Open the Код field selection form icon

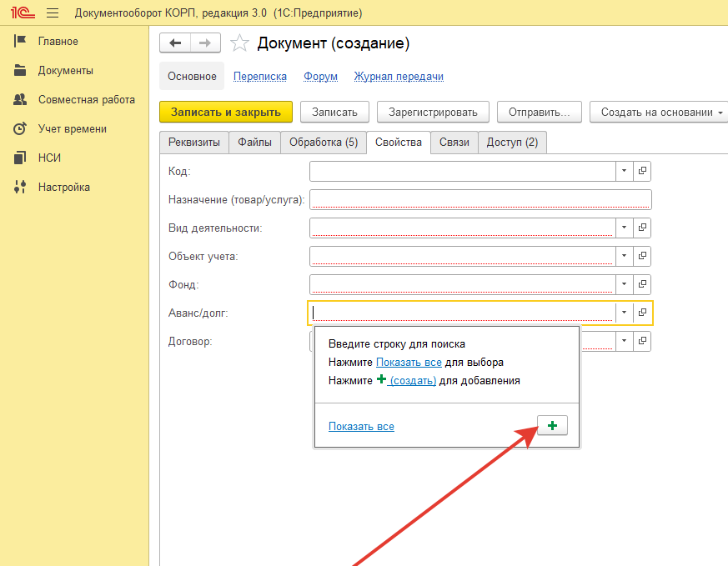point(642,171)
